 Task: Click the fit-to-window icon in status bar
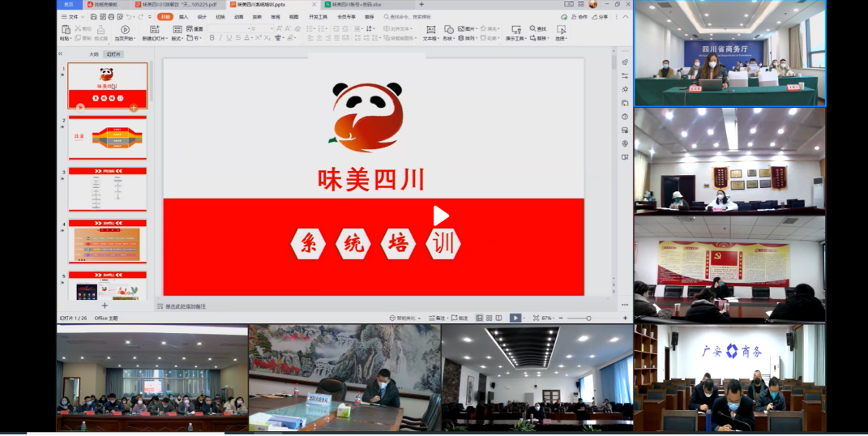point(536,318)
